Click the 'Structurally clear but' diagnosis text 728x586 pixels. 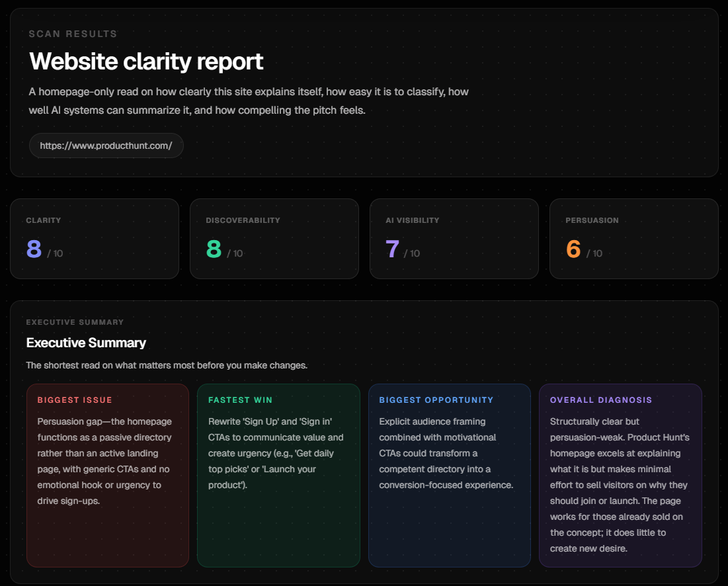click(x=620, y=485)
